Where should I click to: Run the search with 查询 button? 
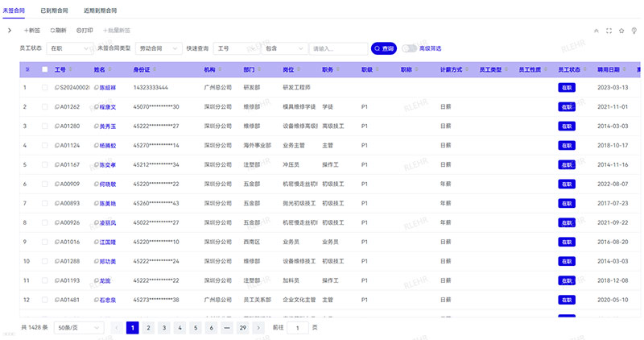pos(384,48)
